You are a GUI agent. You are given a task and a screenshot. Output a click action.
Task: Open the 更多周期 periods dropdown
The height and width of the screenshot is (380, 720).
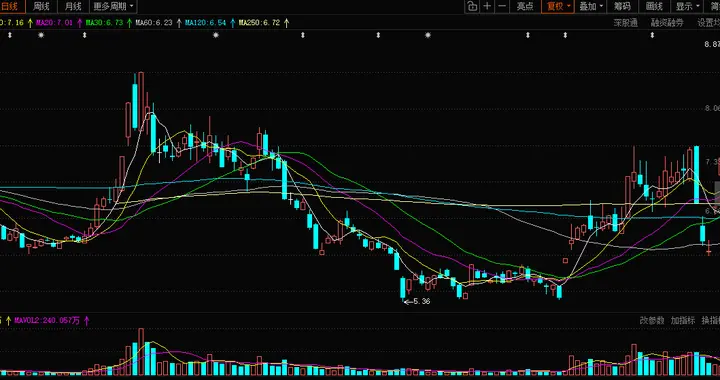[x=113, y=6]
